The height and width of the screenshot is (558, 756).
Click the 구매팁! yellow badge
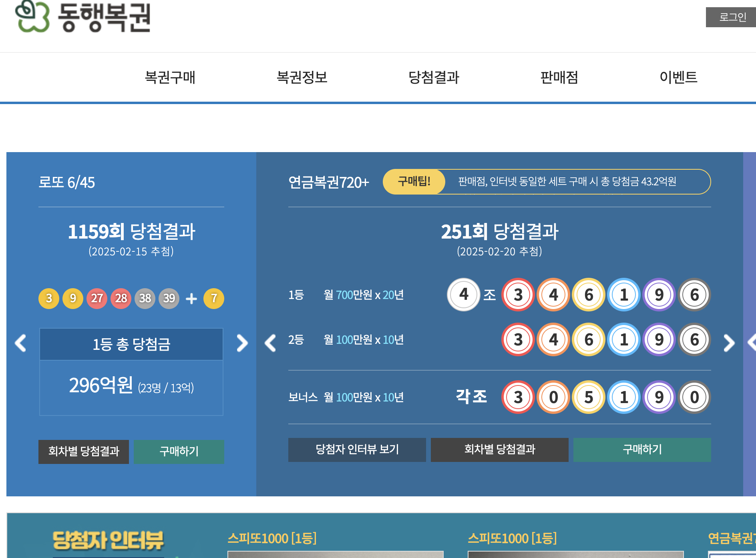coord(414,182)
